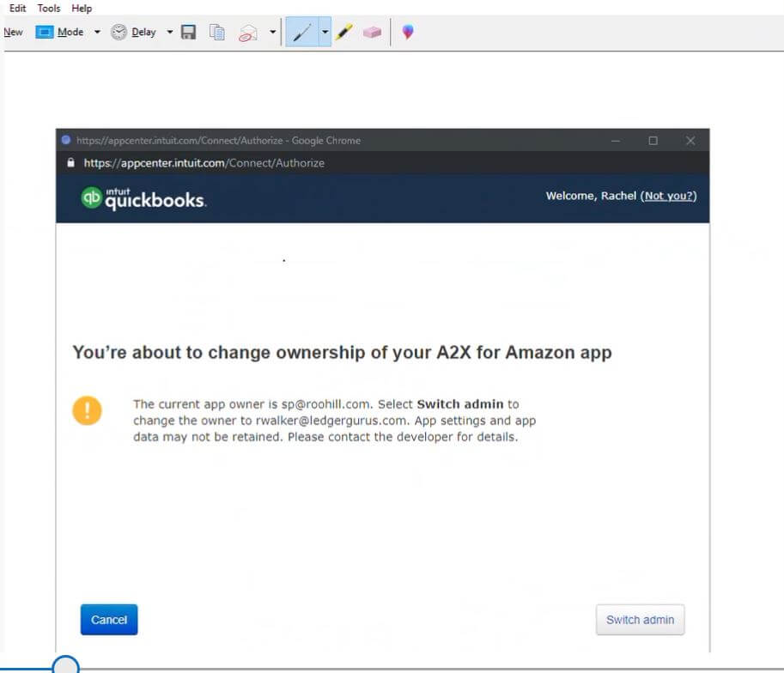Open the Tools menu

[48, 8]
